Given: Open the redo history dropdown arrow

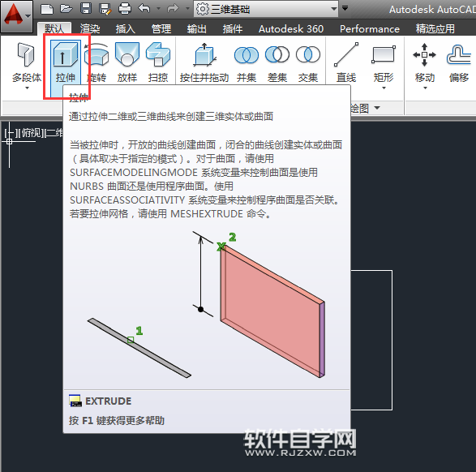Looking at the screenshot, I should coord(187,9).
